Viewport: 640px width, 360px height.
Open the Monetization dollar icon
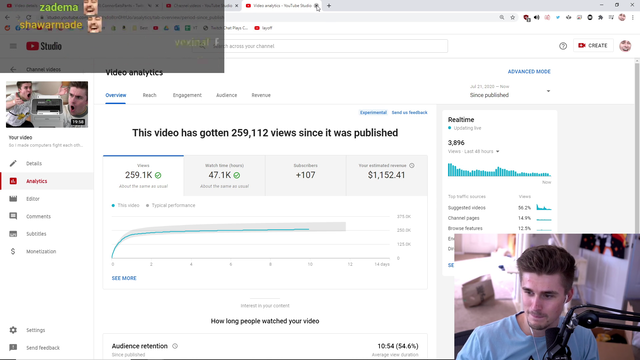[x=13, y=251]
